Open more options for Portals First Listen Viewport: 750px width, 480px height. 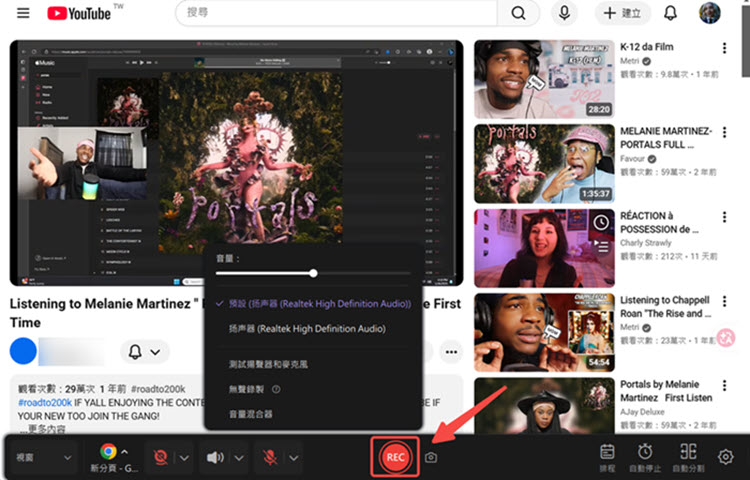pyautogui.click(x=724, y=385)
